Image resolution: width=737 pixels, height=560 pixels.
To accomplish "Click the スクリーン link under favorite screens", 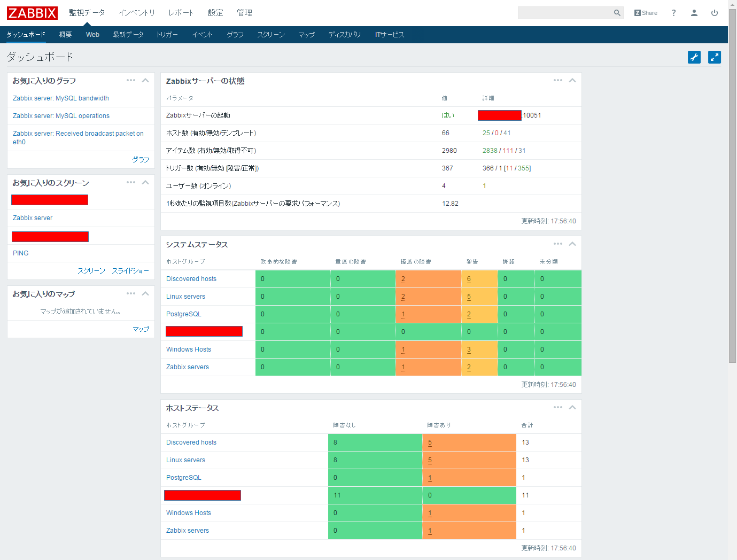I will coord(91,271).
